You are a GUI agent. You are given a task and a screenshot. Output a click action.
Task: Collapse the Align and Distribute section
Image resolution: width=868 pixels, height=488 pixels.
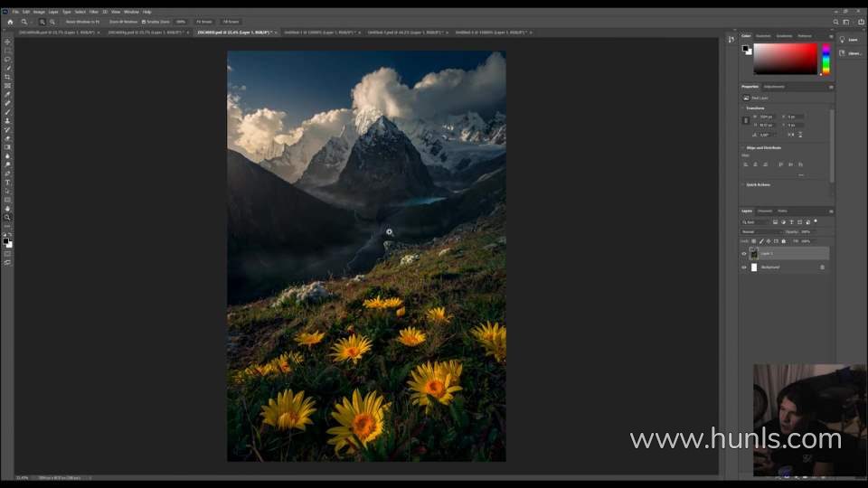tap(743, 147)
